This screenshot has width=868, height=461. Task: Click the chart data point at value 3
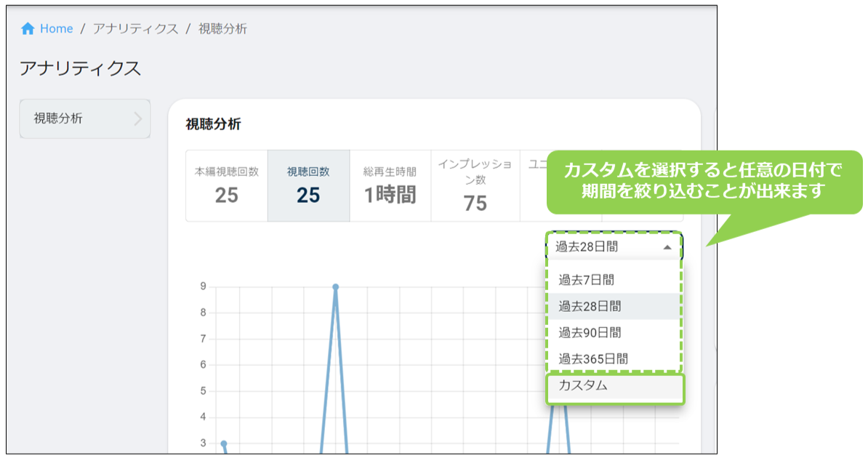[224, 444]
